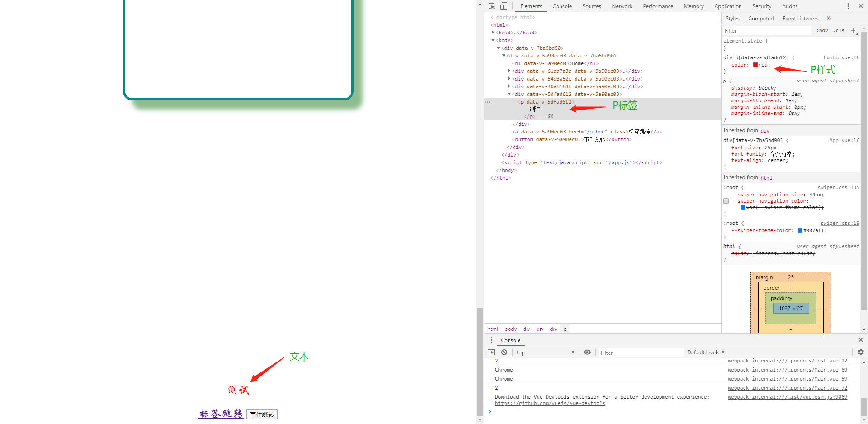
Task: Show more Styles pane tabs chevron
Action: click(x=829, y=19)
